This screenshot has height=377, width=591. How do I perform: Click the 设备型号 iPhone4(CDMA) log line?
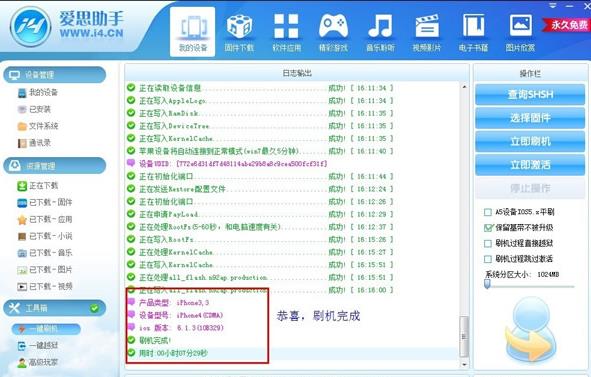click(x=176, y=315)
